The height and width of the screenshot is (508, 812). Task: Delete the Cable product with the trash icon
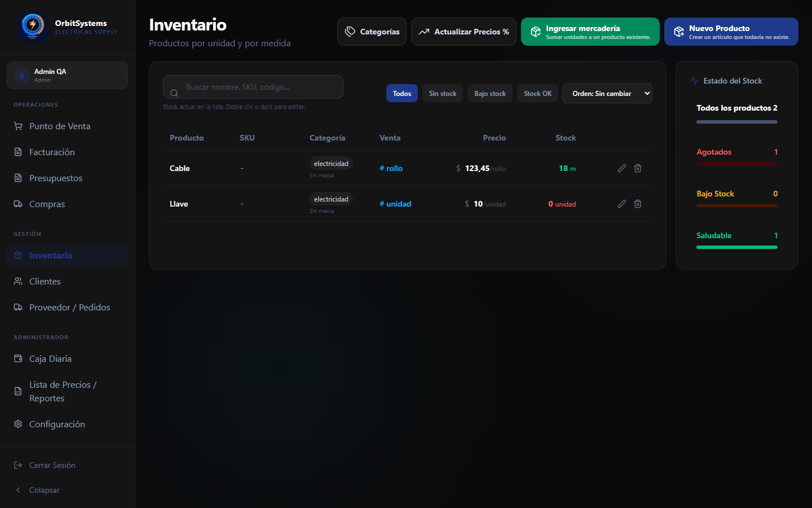pos(638,168)
